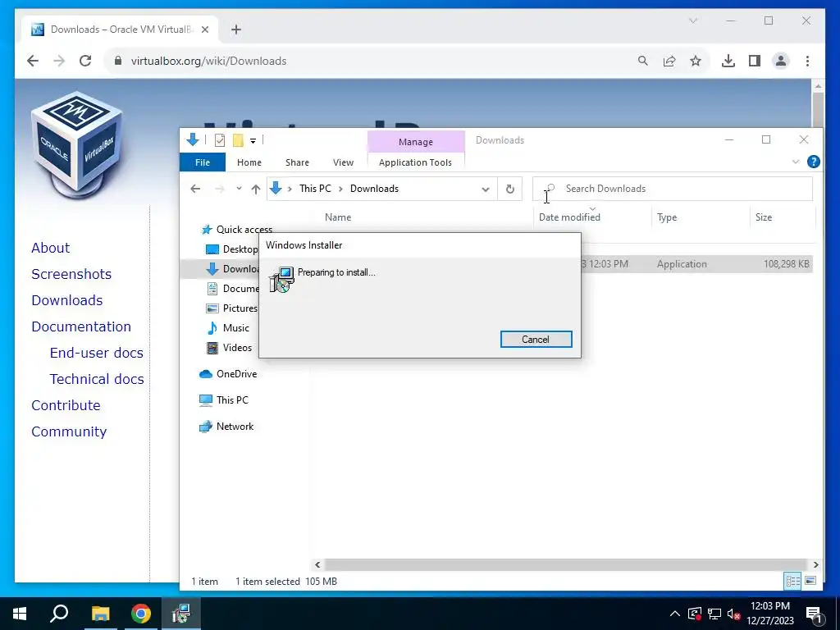Open Chrome downloads tray icon
Image resolution: width=840 pixels, height=630 pixels.
tap(728, 61)
